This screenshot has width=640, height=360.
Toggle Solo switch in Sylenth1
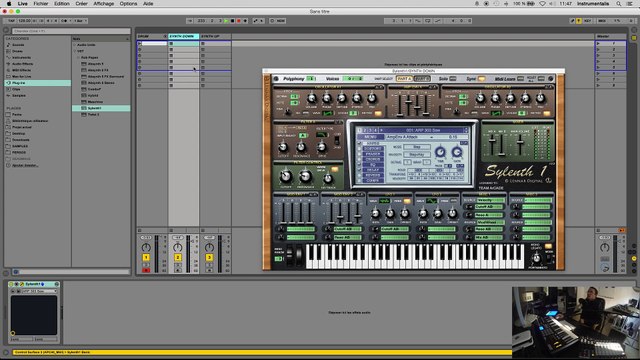click(453, 79)
